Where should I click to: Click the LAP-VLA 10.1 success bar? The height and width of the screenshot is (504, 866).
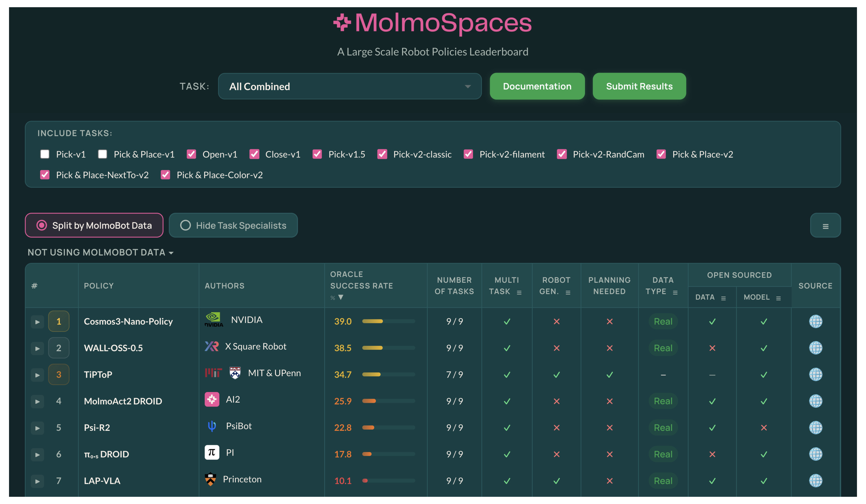coord(388,480)
